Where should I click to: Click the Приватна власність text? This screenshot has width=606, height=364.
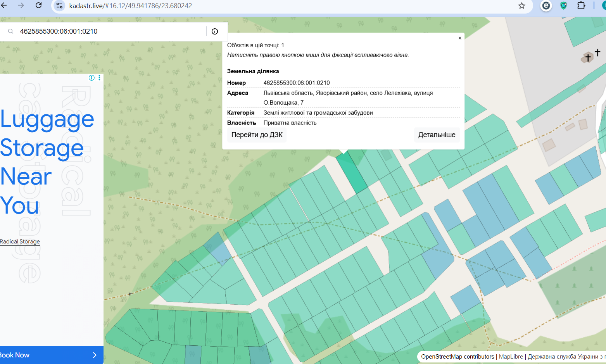pyautogui.click(x=290, y=123)
